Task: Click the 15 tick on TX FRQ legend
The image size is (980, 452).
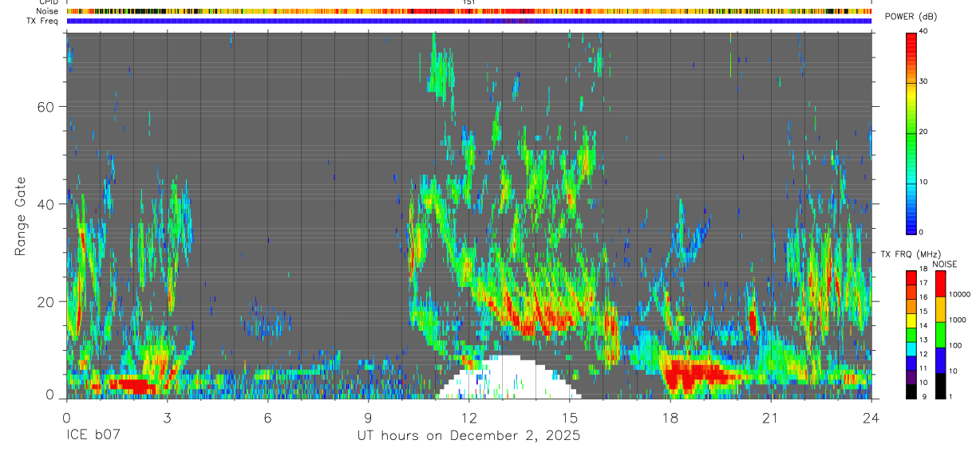Action: click(923, 312)
